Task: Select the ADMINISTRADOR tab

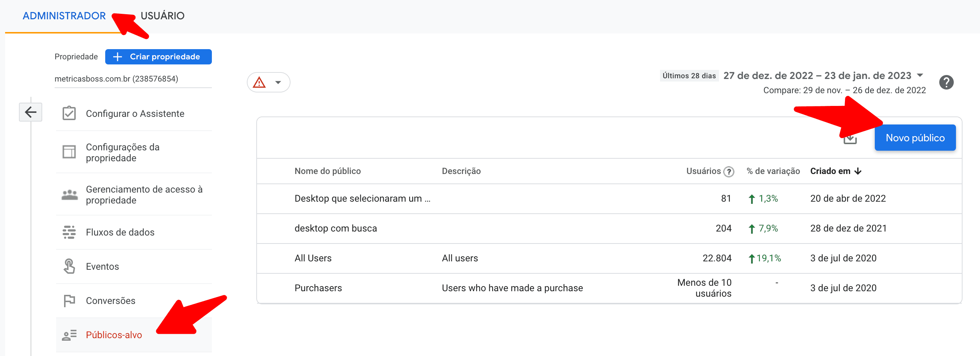Action: pyautogui.click(x=64, y=16)
